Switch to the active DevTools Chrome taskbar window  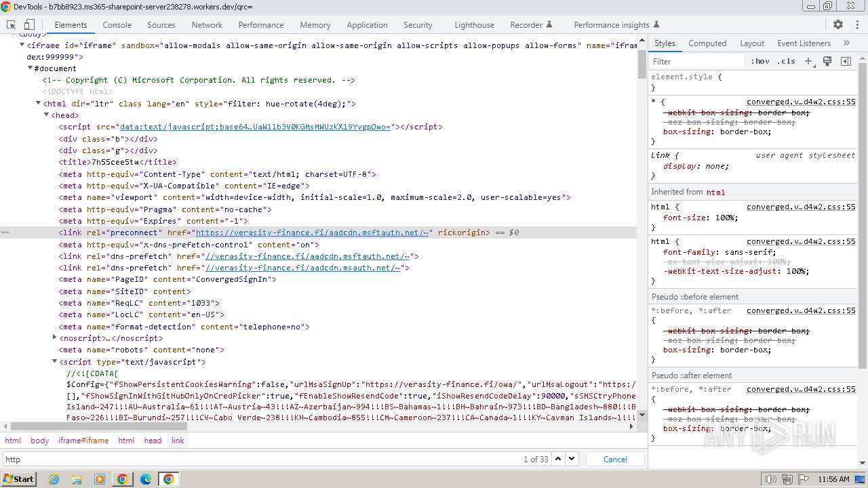pos(169,479)
